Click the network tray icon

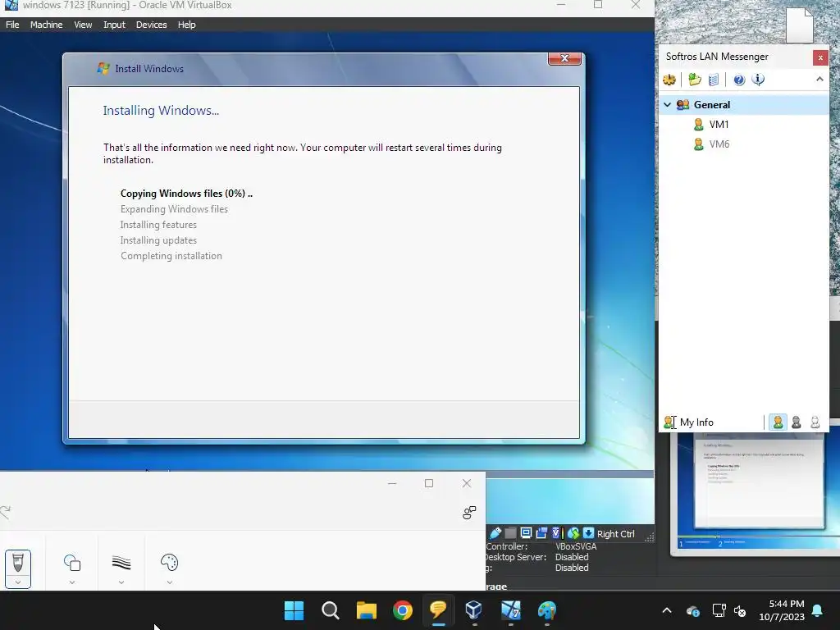click(x=719, y=610)
